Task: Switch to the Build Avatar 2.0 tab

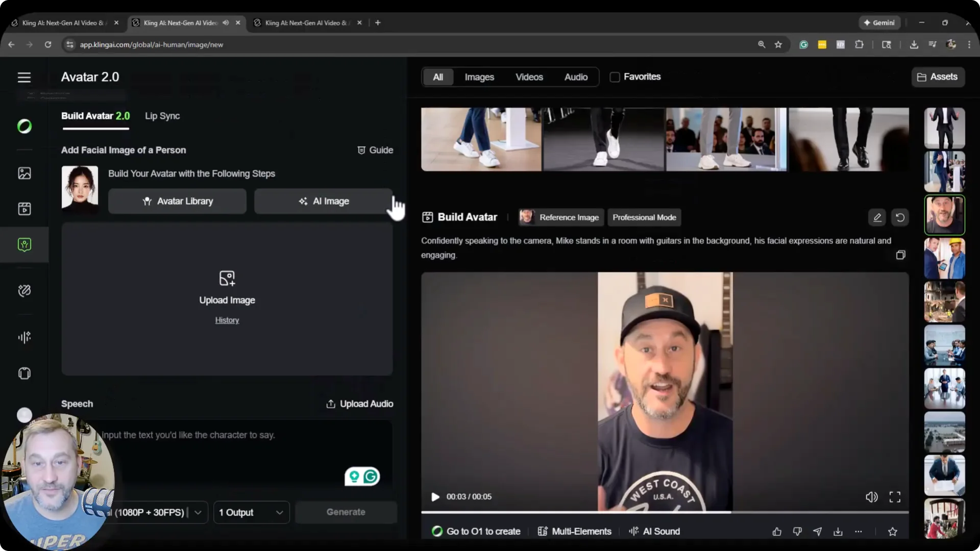Action: point(95,116)
